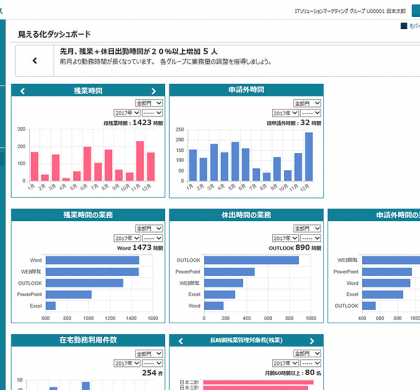
Task: Open the 全部門 dropdown in the 在宅勤務利用件数 panel
Action: tap(149, 353)
